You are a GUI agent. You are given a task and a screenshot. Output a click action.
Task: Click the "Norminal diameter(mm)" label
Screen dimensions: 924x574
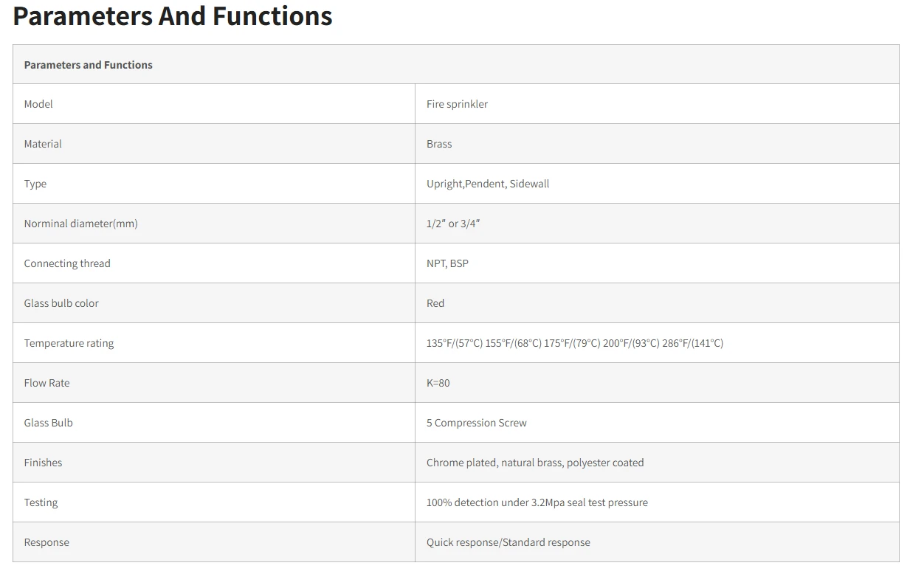click(x=80, y=224)
